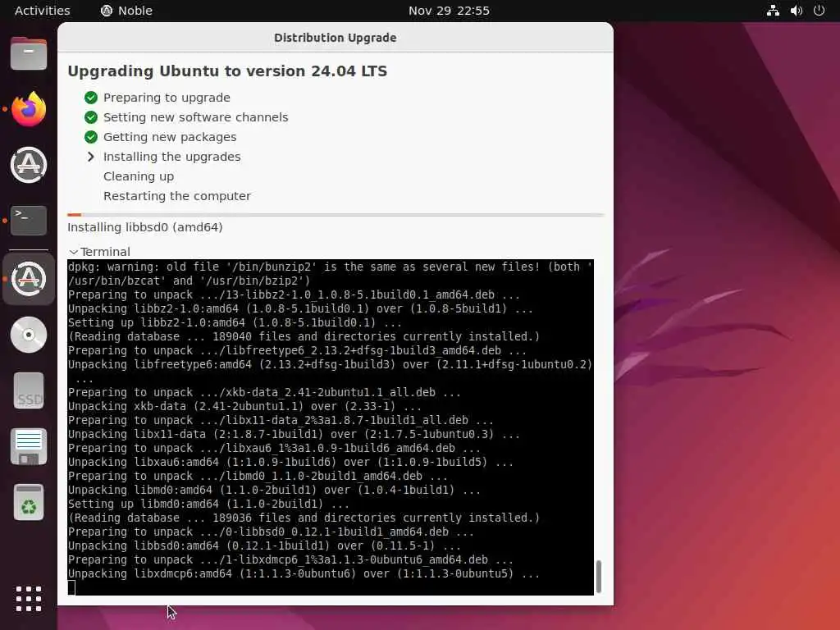Click the upgrade progress bar

(x=336, y=215)
